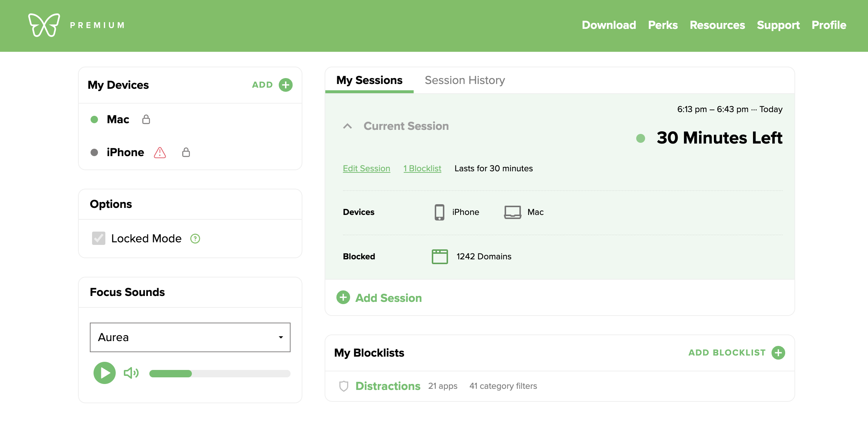Image resolution: width=868 pixels, height=421 pixels.
Task: Open the Aurea focus sounds dropdown
Action: (190, 337)
